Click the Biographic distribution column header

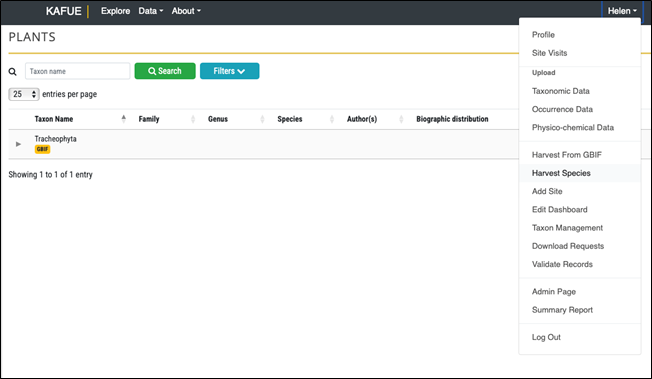(452, 119)
